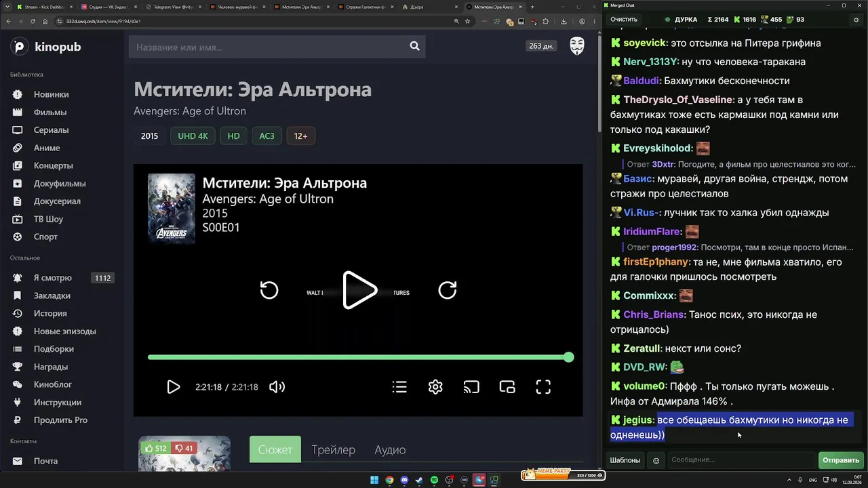Click the 512 likes thumbs-up badge
868x488 pixels.
[x=155, y=448]
